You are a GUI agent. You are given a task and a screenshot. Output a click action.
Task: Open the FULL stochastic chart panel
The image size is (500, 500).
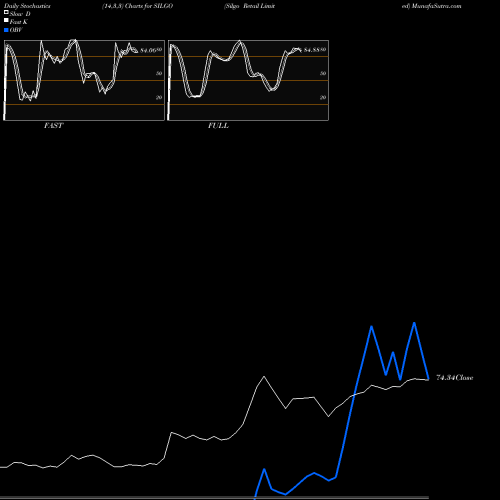[x=248, y=80]
